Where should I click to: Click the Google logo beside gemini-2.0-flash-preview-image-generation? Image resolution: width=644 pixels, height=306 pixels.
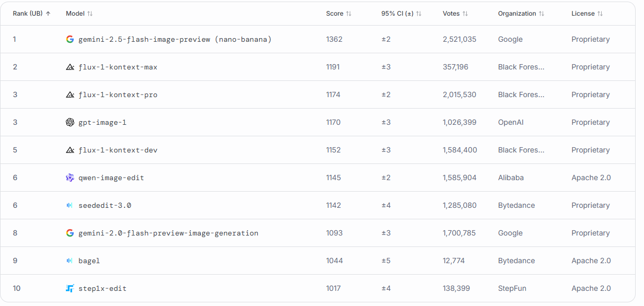pos(70,233)
